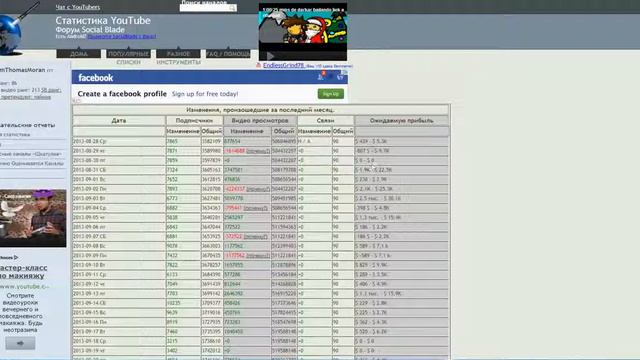Select the 2013-08-31 Сб date cell
This screenshot has width=640, height=360.
[119, 170]
